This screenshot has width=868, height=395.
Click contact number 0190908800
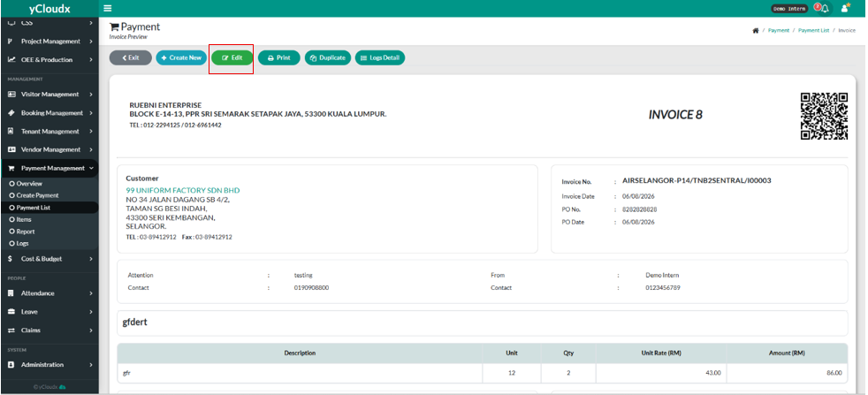(311, 288)
